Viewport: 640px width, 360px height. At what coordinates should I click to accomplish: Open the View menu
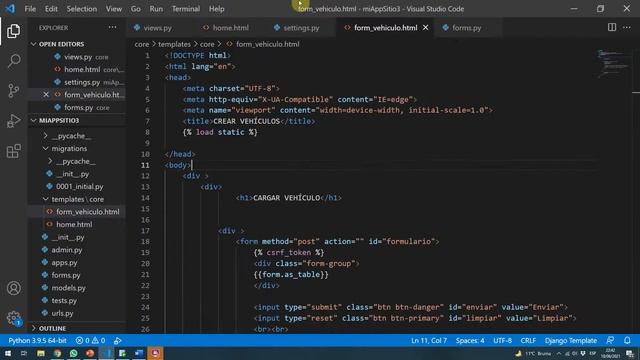coord(114,9)
